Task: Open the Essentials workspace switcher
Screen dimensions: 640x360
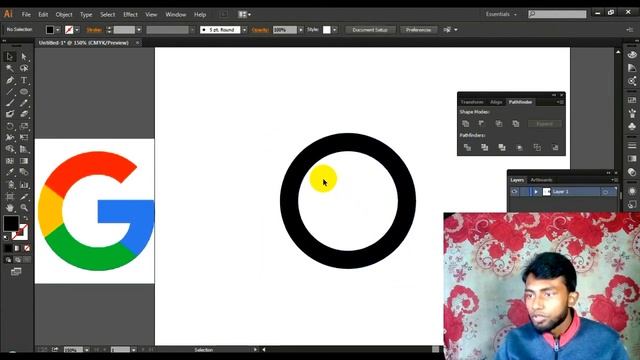Action: coord(501,14)
